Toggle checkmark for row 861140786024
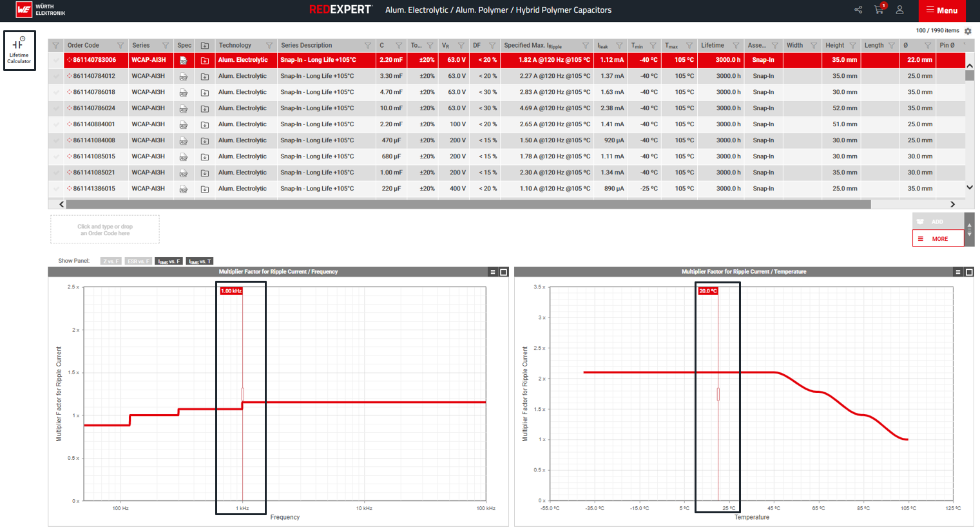Image resolution: width=980 pixels, height=530 pixels. (56, 108)
